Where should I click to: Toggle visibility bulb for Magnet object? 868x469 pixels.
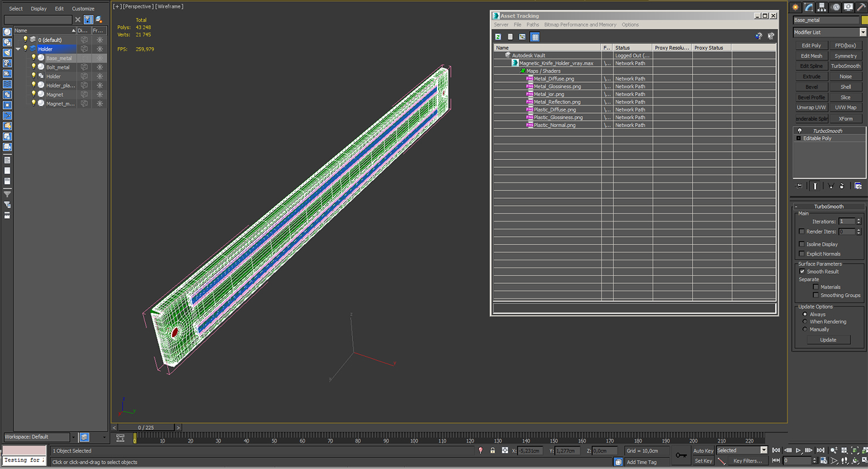(33, 94)
